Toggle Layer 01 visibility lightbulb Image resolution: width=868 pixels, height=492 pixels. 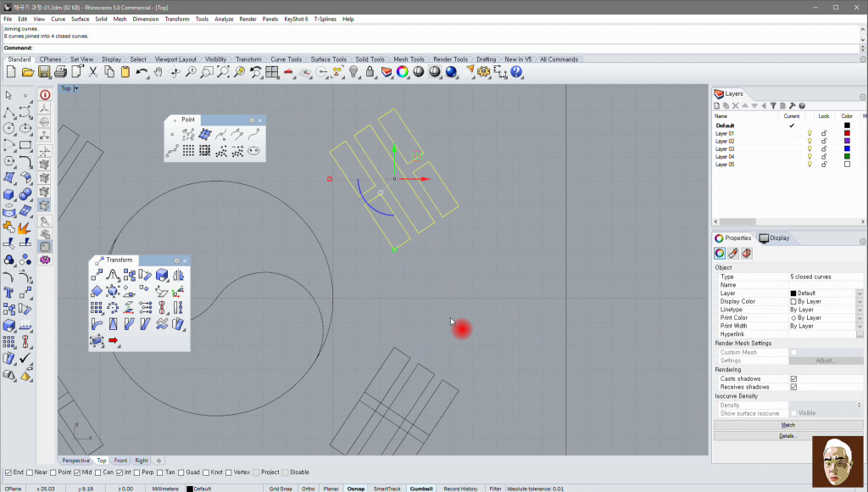tap(810, 133)
